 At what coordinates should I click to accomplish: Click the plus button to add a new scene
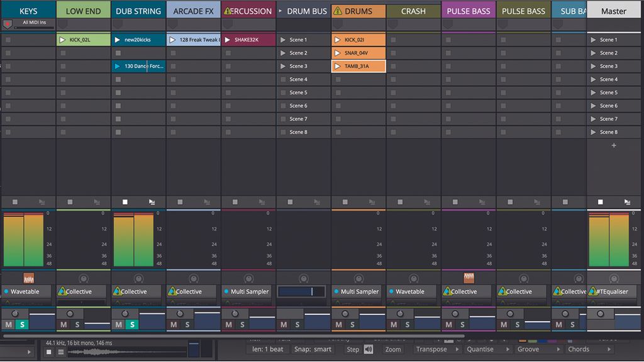(x=613, y=145)
